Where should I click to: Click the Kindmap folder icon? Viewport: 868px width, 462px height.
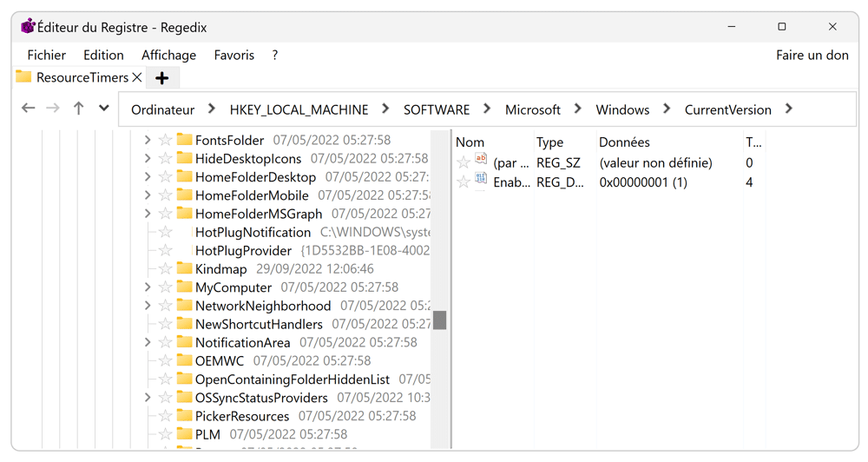click(184, 268)
